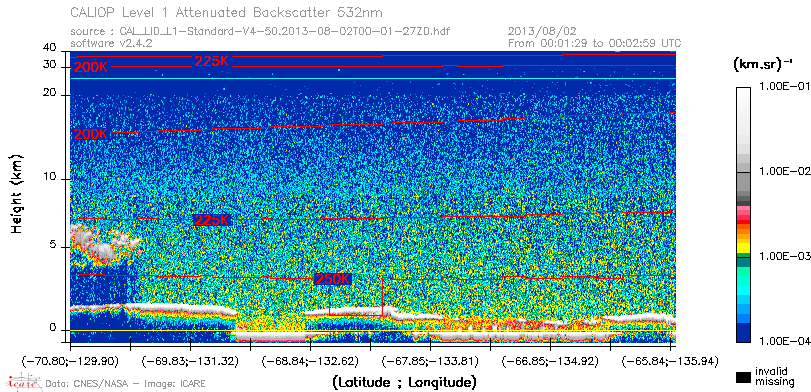Click the title 'CALIOP Level 1 Attenuated Backscatter 532nm'
The height and width of the screenshot is (392, 811).
click(x=227, y=12)
